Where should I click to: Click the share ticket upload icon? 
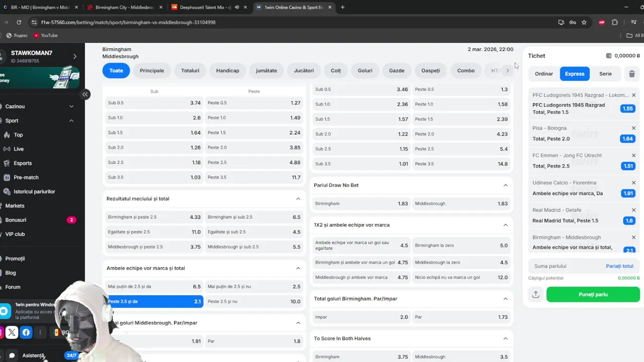click(536, 295)
